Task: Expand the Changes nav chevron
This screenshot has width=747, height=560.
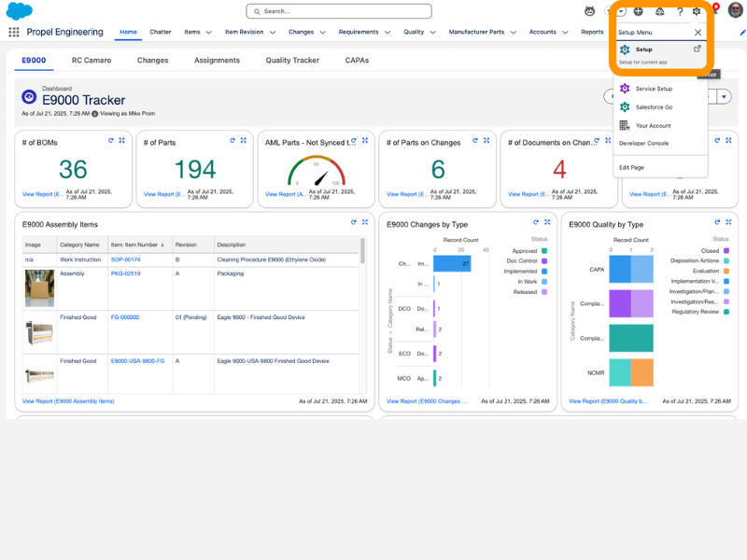Action: pos(322,33)
